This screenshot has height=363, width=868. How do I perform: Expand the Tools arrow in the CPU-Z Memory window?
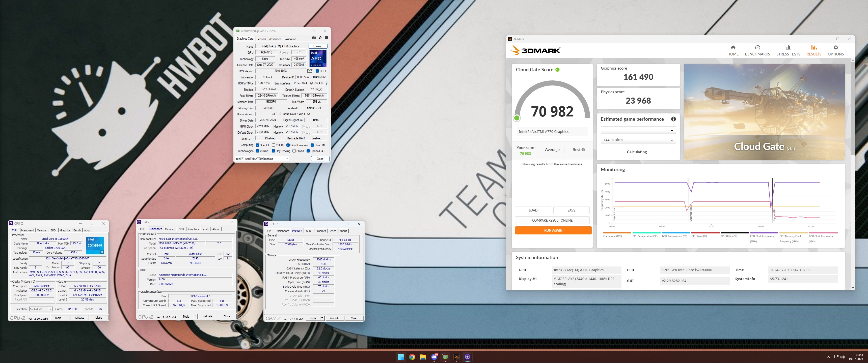coord(322,318)
